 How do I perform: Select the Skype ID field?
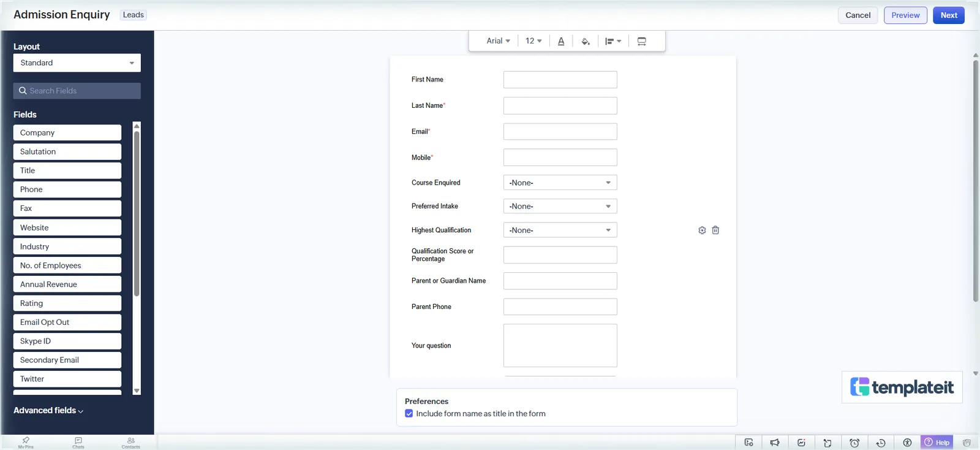(x=67, y=341)
